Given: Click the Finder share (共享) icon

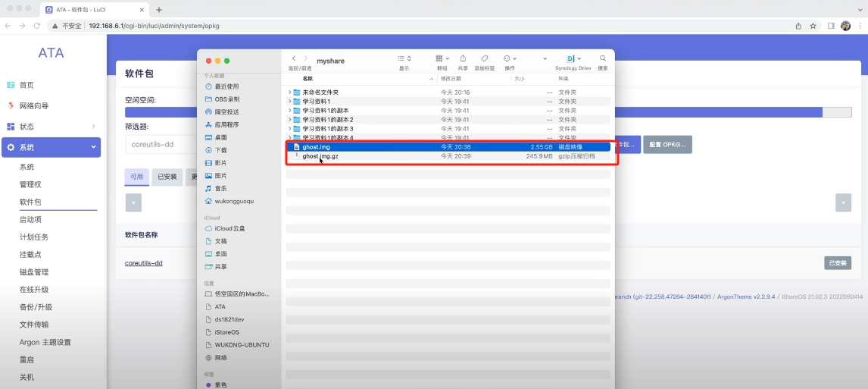Looking at the screenshot, I should (x=463, y=58).
